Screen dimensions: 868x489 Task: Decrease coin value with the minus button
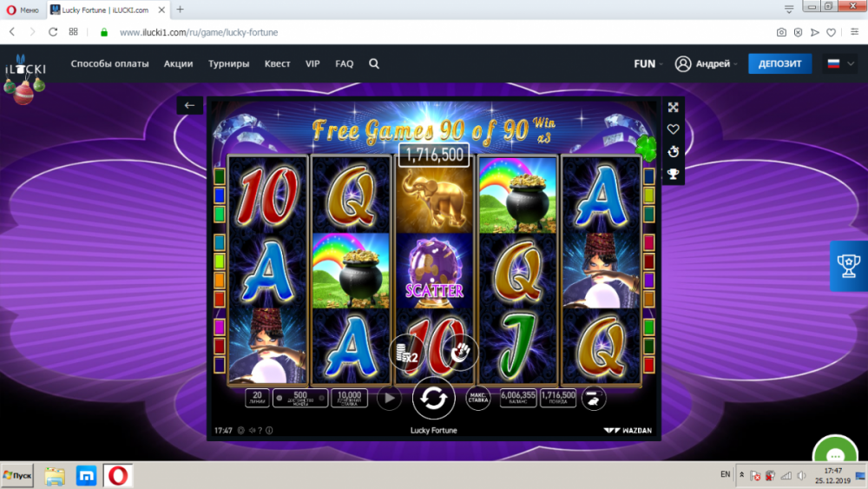279,398
